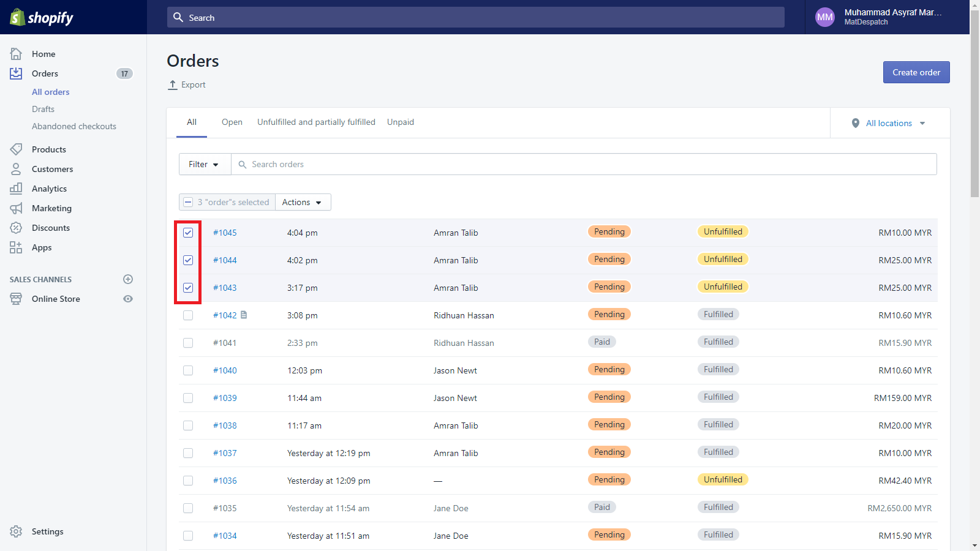
Task: Click the search magnifier in top bar
Action: click(x=178, y=17)
